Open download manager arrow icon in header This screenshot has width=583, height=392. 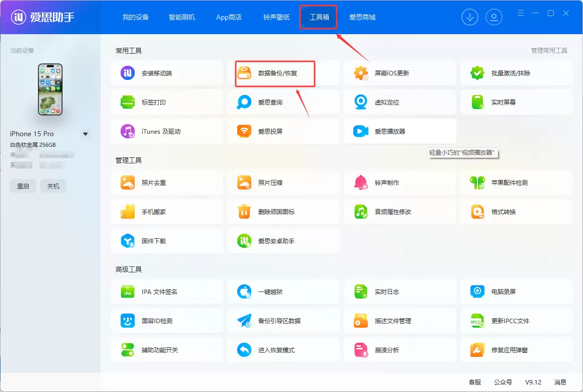coord(470,17)
